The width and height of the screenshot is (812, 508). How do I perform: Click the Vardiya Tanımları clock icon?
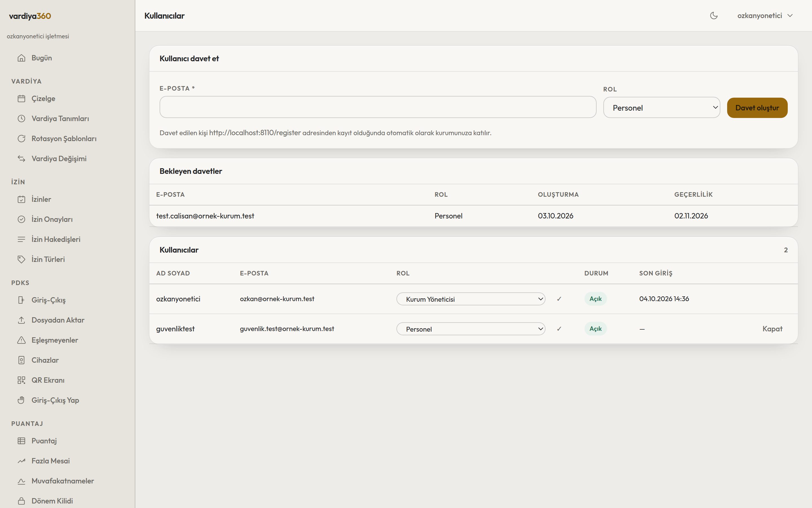[21, 119]
